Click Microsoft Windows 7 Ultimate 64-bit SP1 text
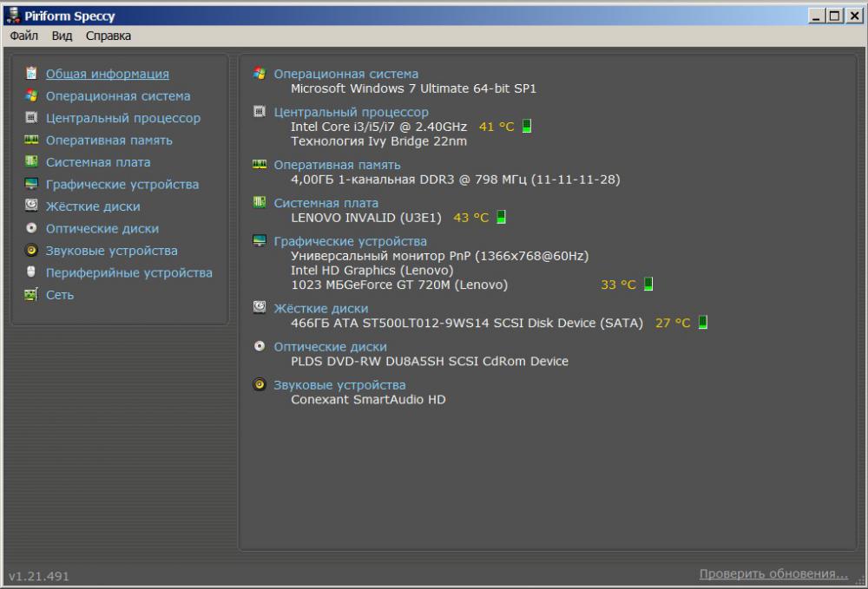Viewport: 868px width, 589px height. 413,88
